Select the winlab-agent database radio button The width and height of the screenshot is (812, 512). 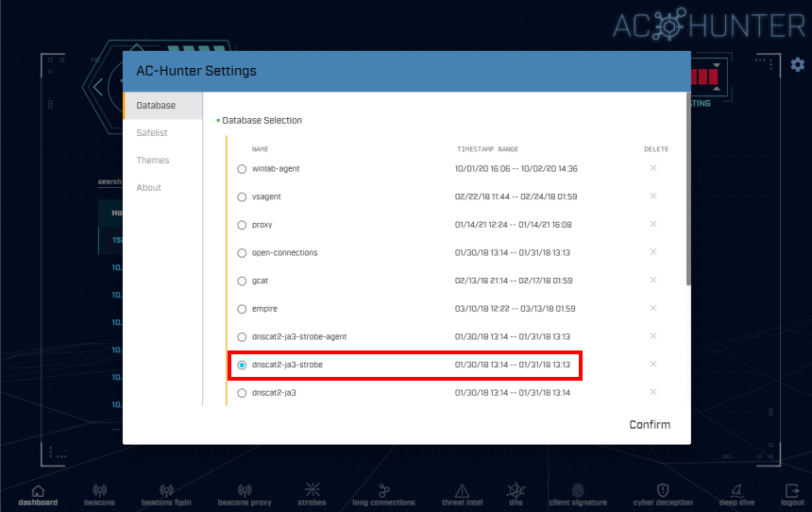tap(242, 169)
